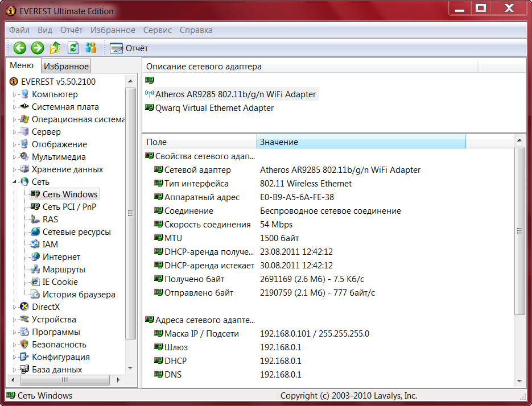The width and height of the screenshot is (532, 406).
Task: Click the Сетевые ресурсы globe icon
Action: (35, 231)
